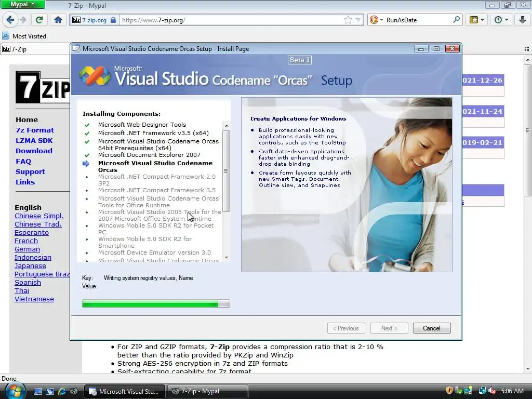
Task: Open the search engine selector dropdown
Action: pyautogui.click(x=376, y=20)
